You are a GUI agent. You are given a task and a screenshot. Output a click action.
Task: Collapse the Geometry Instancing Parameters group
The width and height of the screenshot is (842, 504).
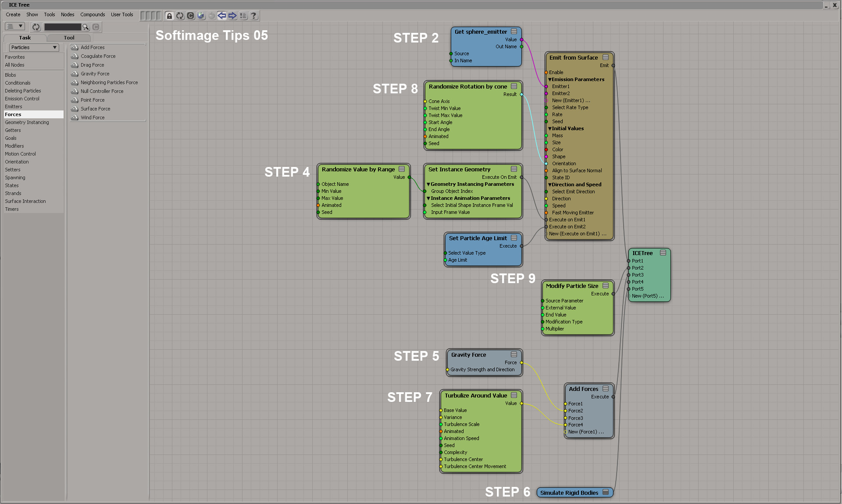pyautogui.click(x=428, y=184)
